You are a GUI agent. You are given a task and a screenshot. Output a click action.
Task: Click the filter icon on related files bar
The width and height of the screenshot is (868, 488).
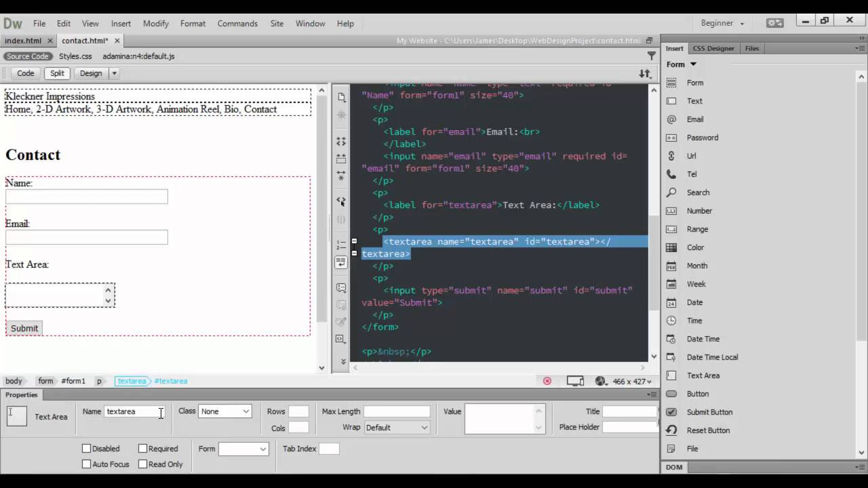pos(652,56)
